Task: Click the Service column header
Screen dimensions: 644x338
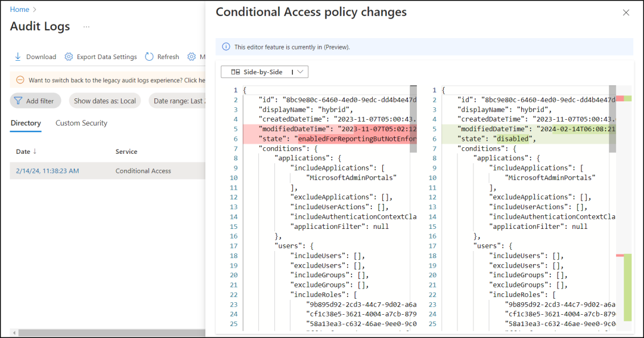Action: pos(126,151)
